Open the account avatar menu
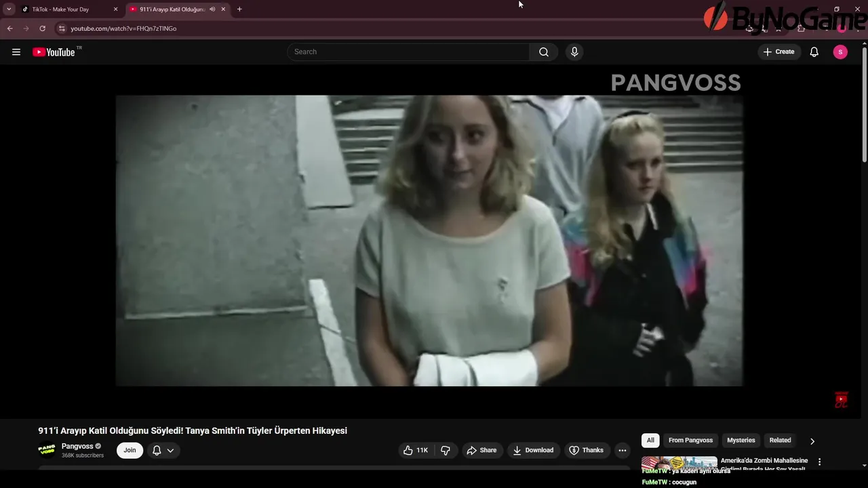 point(840,52)
